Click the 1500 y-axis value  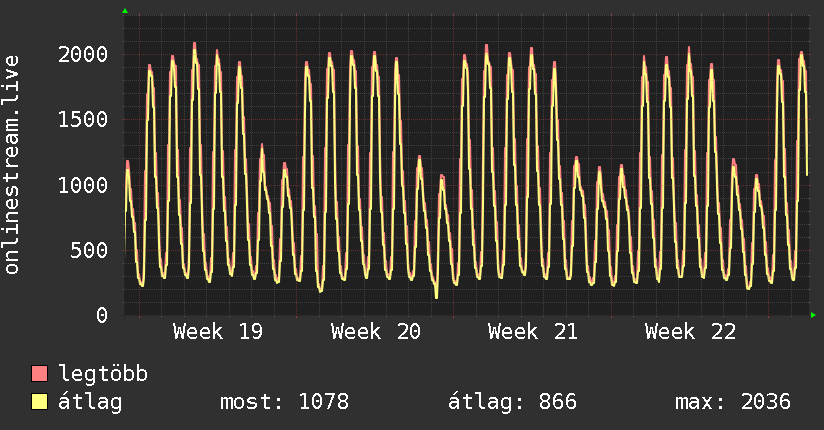(x=83, y=119)
